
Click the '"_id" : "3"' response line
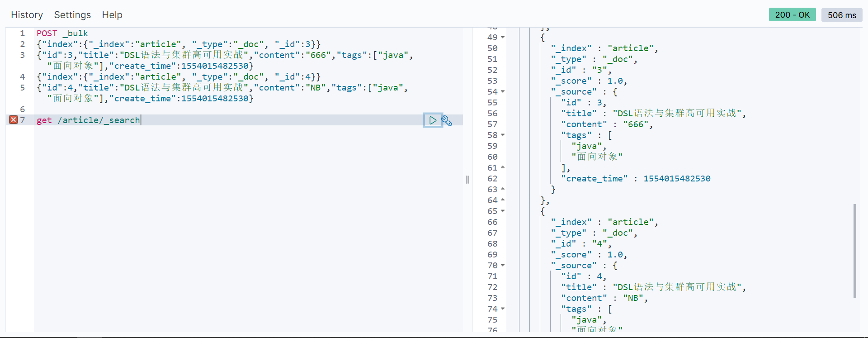pyautogui.click(x=581, y=70)
